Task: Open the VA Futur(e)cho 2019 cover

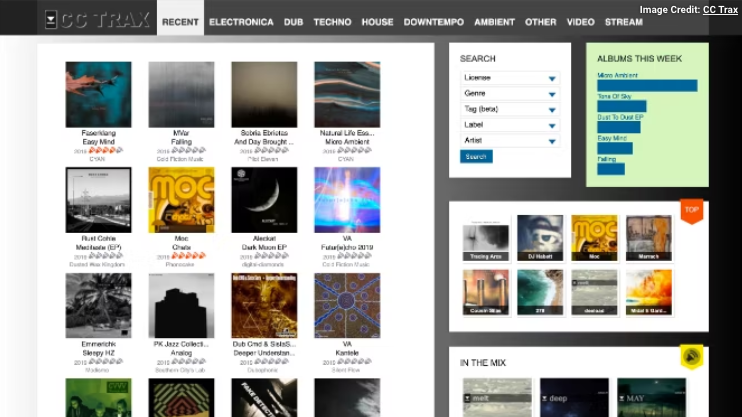Action: [x=347, y=200]
